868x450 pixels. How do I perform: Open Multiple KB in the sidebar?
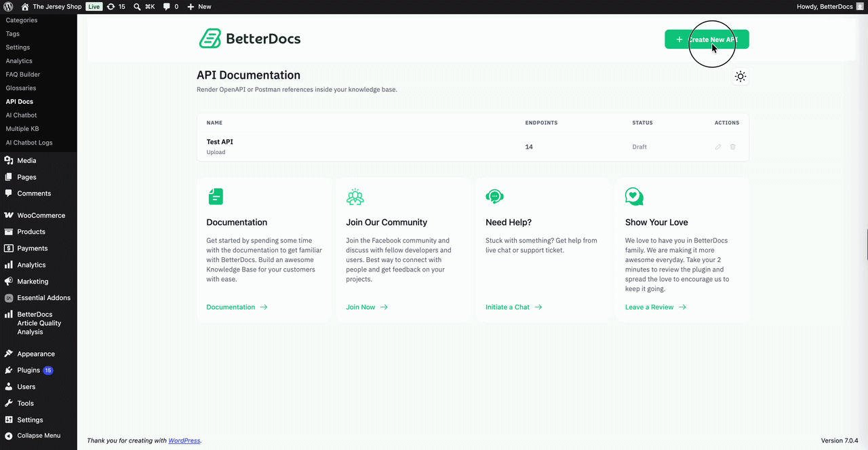(22, 129)
